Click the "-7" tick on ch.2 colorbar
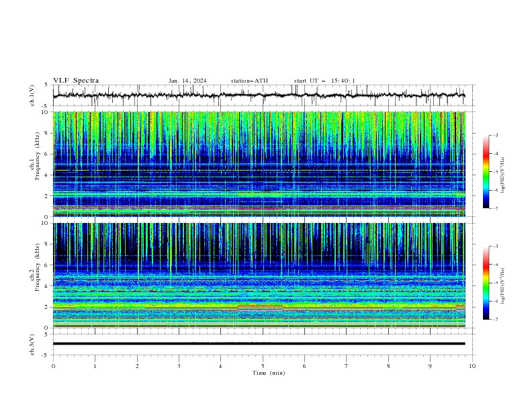This screenshot has width=532, height=411. (x=496, y=320)
